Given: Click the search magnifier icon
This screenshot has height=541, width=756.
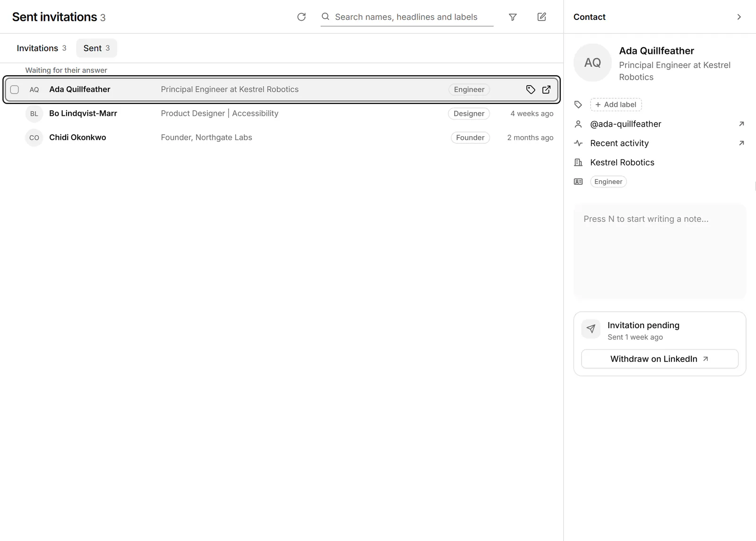Looking at the screenshot, I should click(326, 17).
